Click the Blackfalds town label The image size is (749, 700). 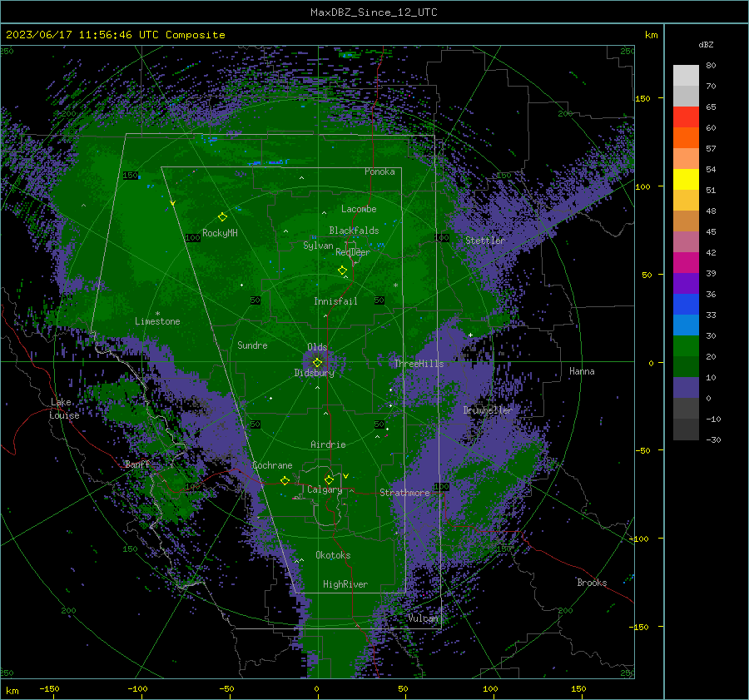(354, 231)
